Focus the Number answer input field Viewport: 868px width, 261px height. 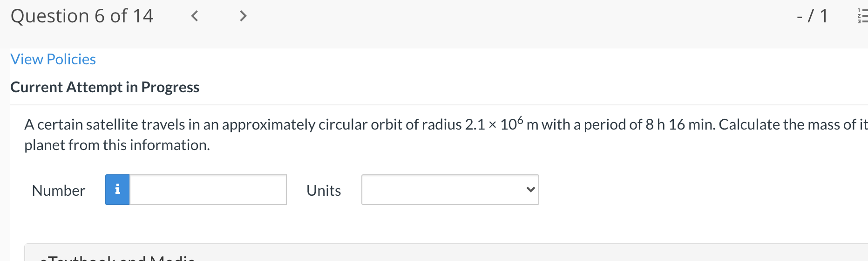208,190
